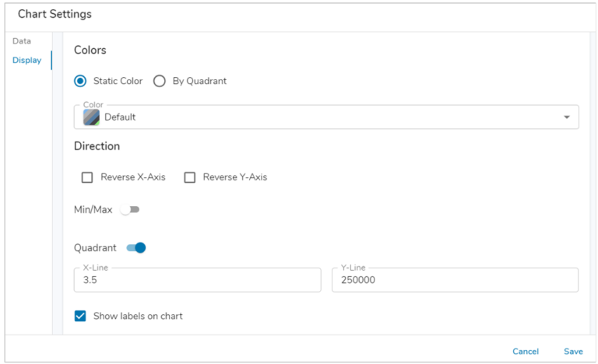
Task: Click the Color dropdown arrow
Action: coord(567,117)
